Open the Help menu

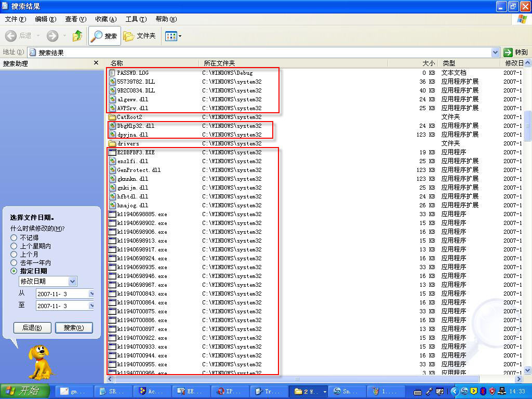coord(166,19)
